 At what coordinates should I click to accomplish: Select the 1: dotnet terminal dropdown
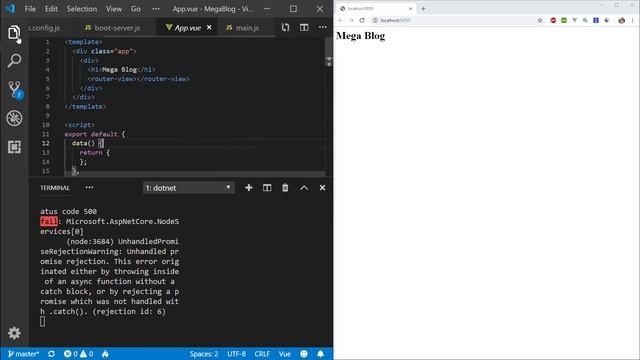click(x=189, y=188)
